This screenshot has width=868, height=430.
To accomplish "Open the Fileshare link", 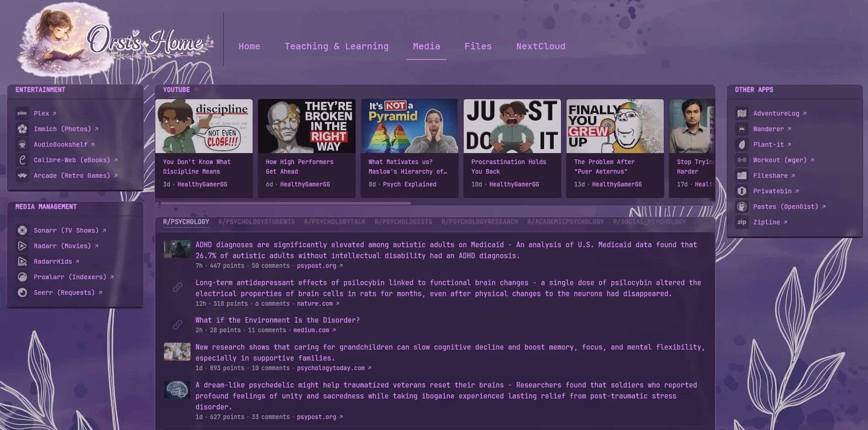I will click(x=774, y=175).
